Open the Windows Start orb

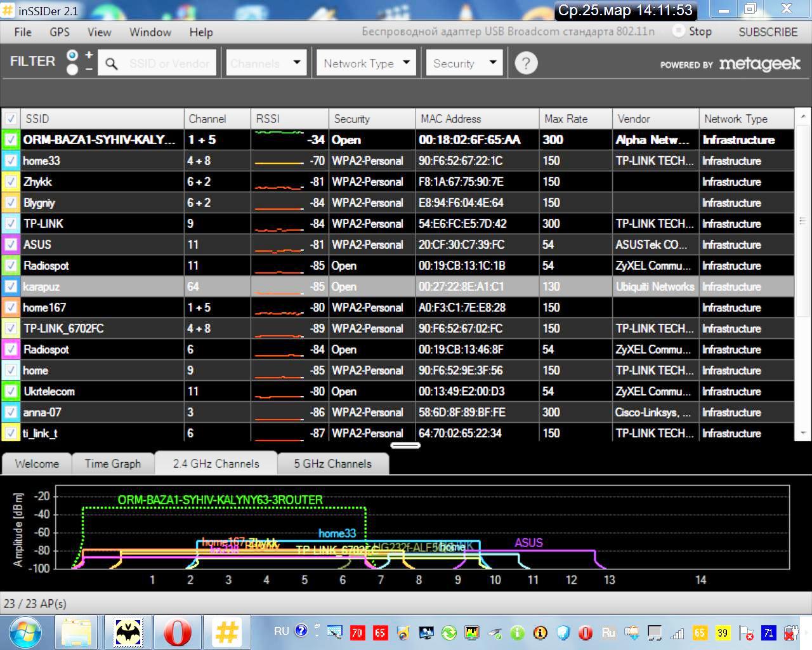click(x=25, y=632)
